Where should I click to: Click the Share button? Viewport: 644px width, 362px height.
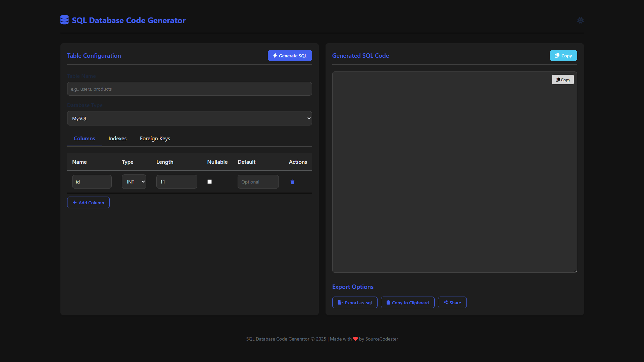click(452, 303)
